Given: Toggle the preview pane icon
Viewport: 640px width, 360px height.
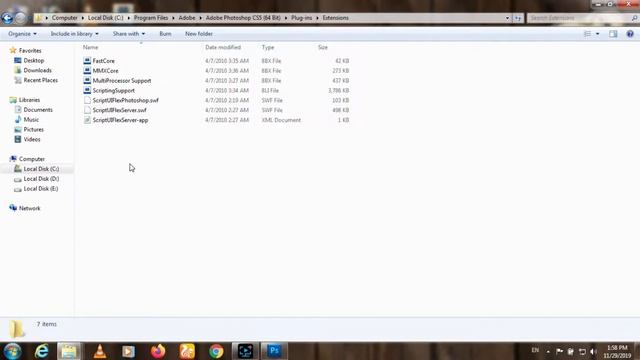Looking at the screenshot, I should pos(613,34).
